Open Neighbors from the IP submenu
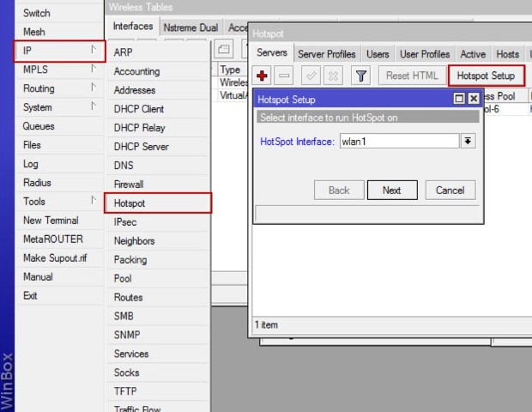532x412 pixels. tap(158, 241)
